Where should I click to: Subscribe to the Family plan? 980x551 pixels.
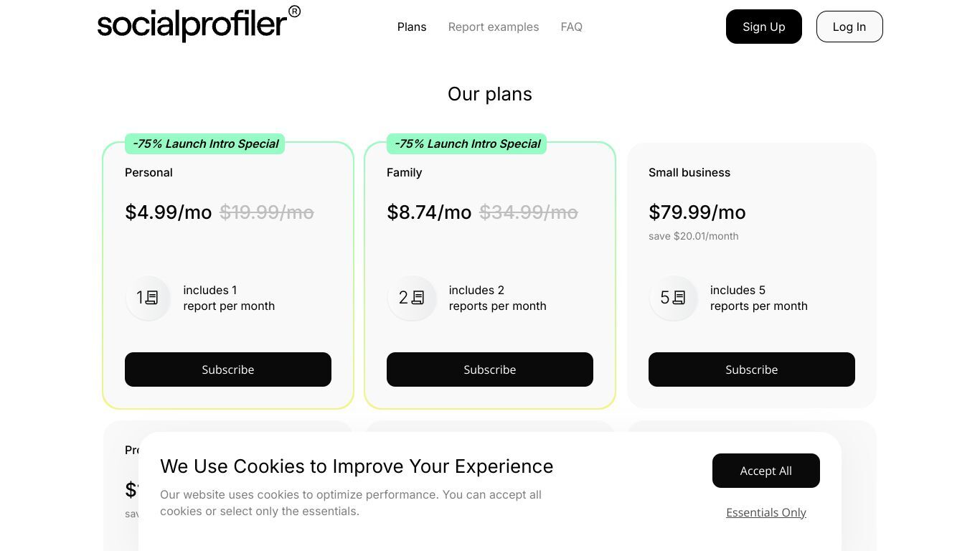click(490, 369)
